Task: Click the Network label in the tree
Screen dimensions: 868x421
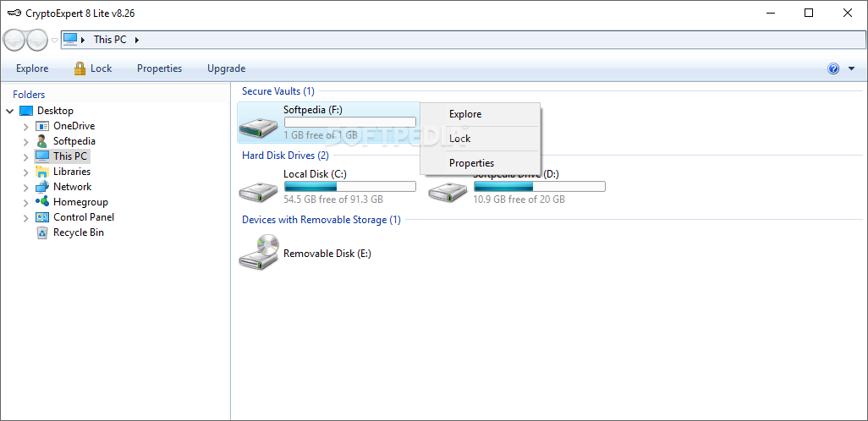Action: tap(73, 187)
